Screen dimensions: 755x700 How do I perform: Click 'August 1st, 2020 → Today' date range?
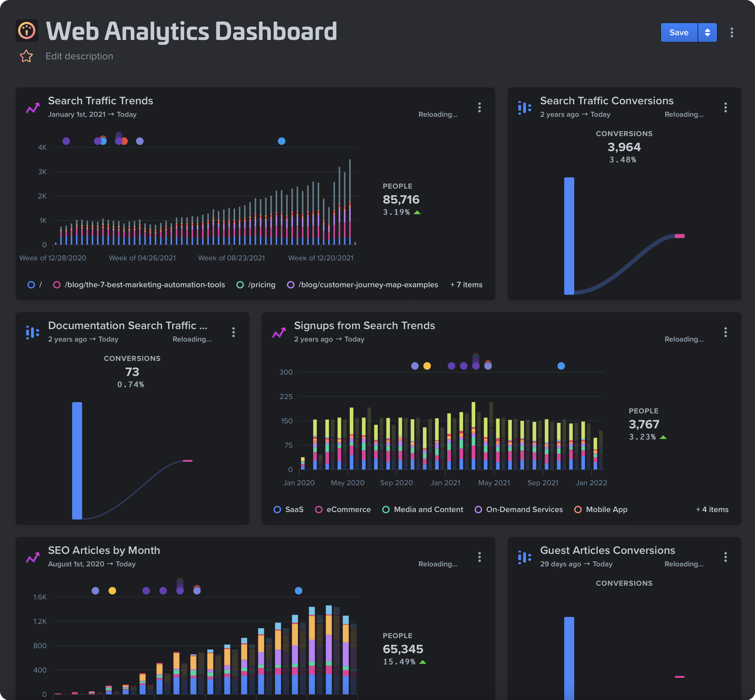(92, 564)
